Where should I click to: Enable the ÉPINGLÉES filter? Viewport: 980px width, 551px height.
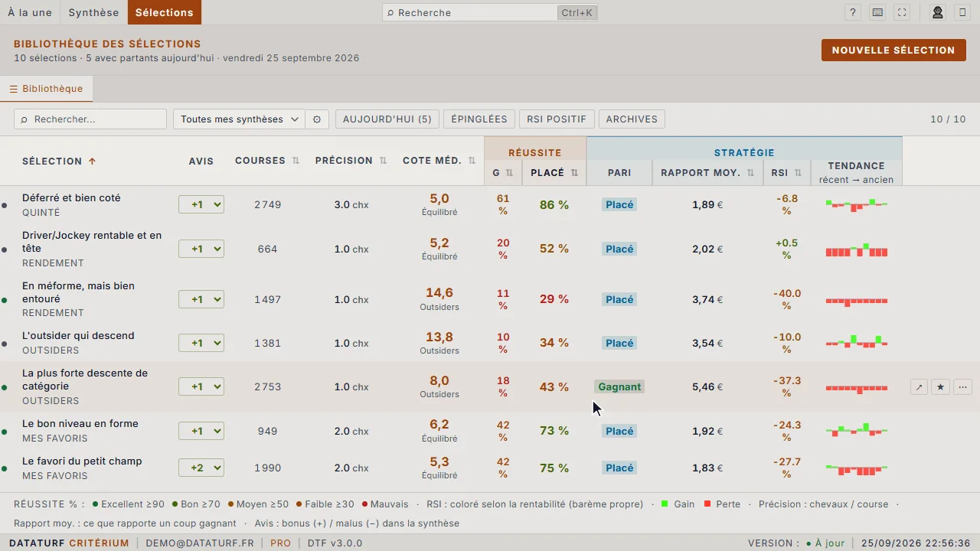pos(479,119)
